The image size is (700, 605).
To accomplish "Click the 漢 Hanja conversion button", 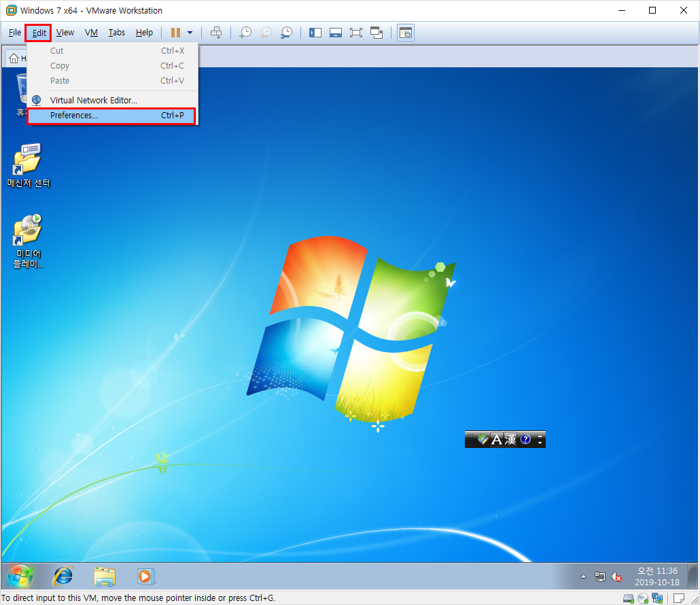I will pyautogui.click(x=510, y=439).
